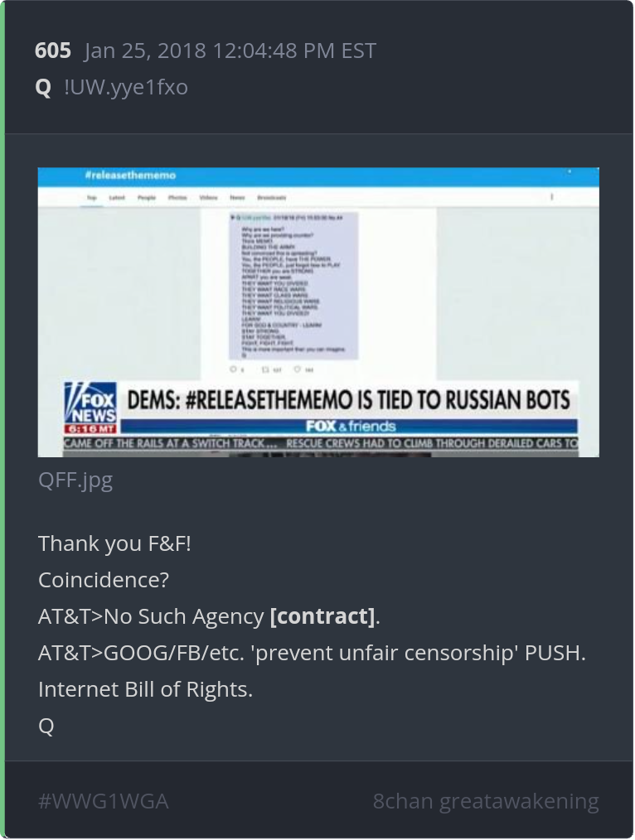Click the reply icon under the embedded tweet
This screenshot has width=635, height=840.
point(233,369)
